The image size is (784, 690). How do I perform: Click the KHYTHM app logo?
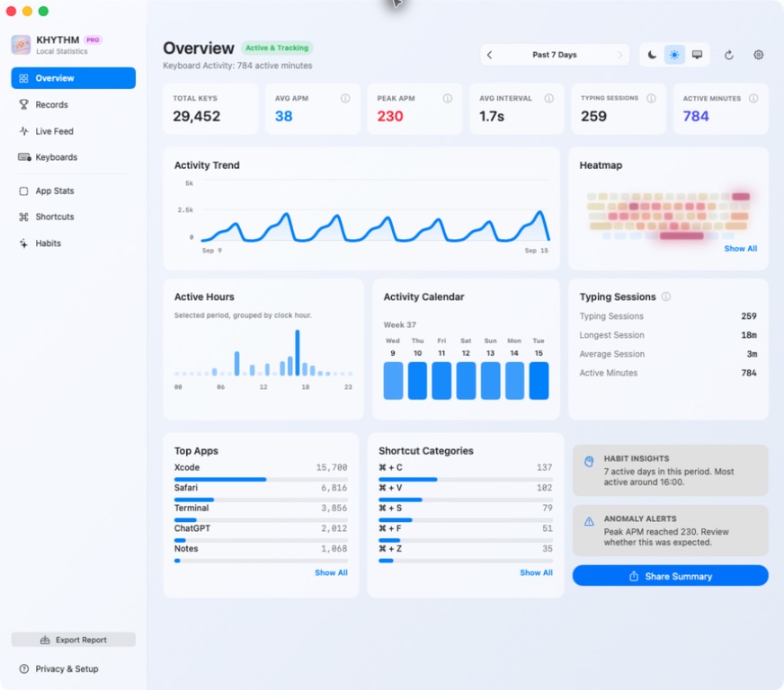click(21, 44)
